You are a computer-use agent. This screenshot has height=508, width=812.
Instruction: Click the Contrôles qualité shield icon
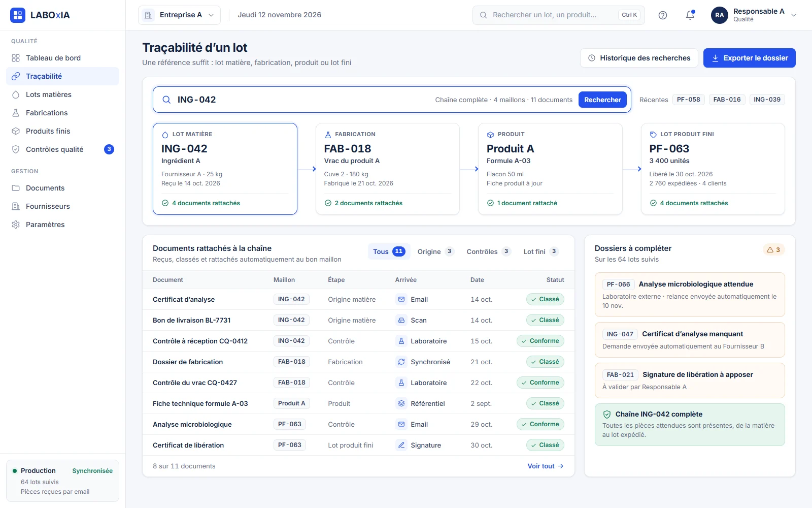click(16, 149)
